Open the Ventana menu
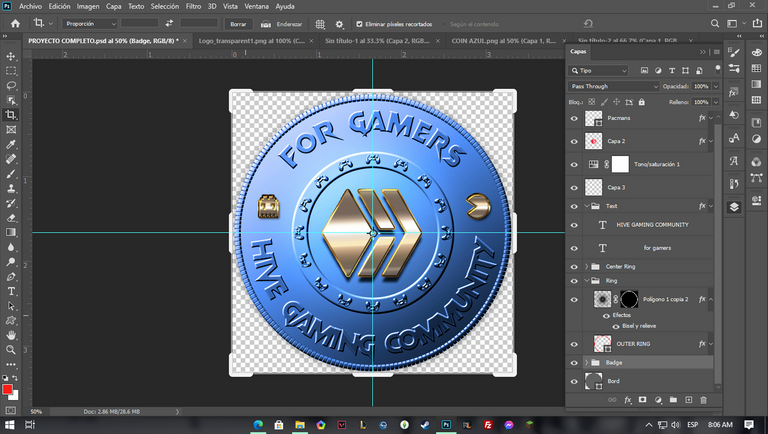768x434 pixels. (257, 6)
